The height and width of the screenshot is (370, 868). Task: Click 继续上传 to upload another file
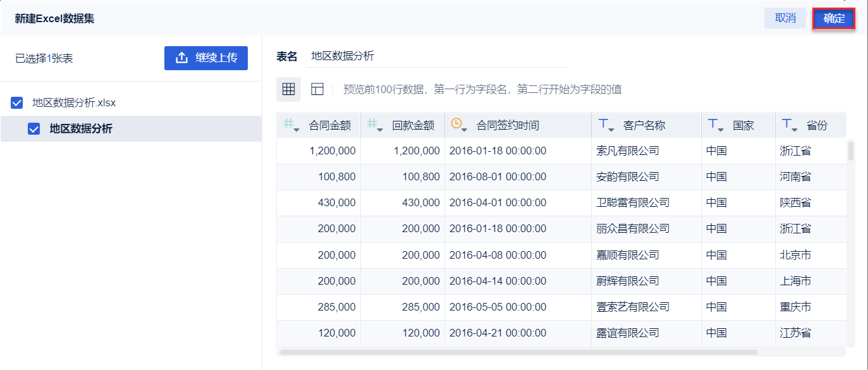click(x=206, y=58)
